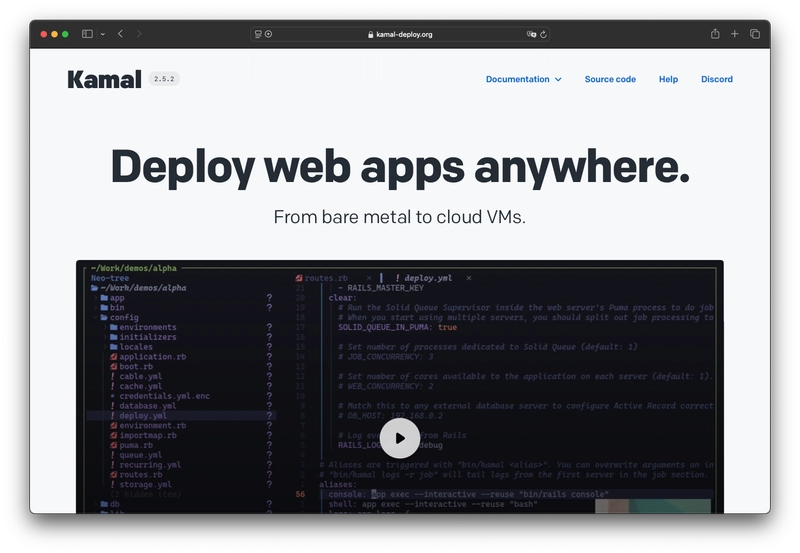Open the Share icon in the toolbar
The width and height of the screenshot is (800, 553).
tap(715, 34)
